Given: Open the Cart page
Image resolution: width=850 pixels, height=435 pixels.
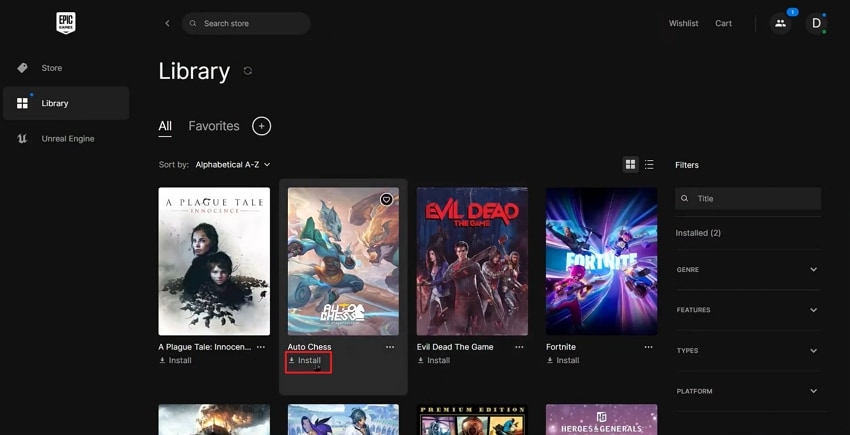Looking at the screenshot, I should (723, 23).
